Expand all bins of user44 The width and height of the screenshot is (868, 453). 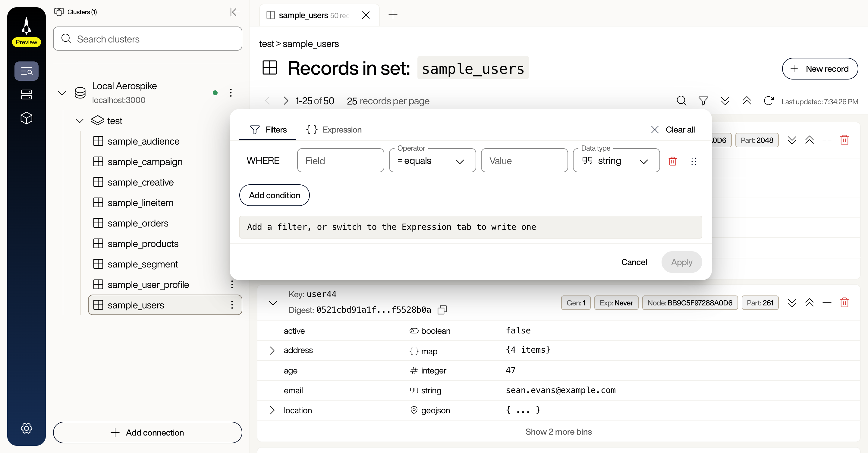(792, 302)
